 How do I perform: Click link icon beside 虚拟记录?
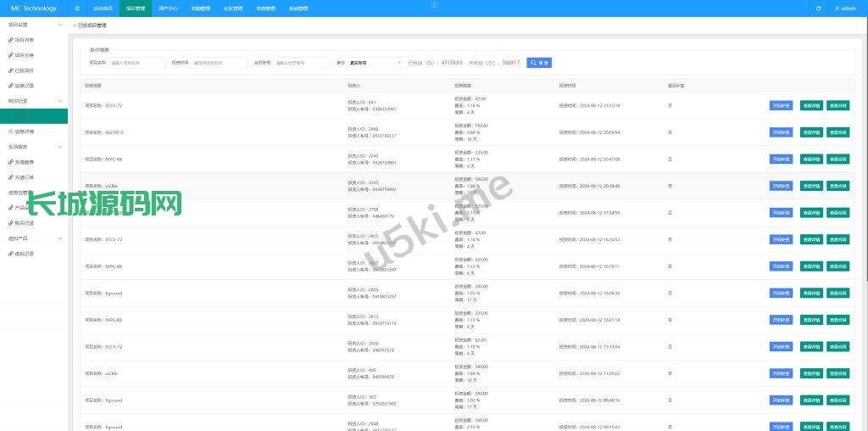point(11,254)
